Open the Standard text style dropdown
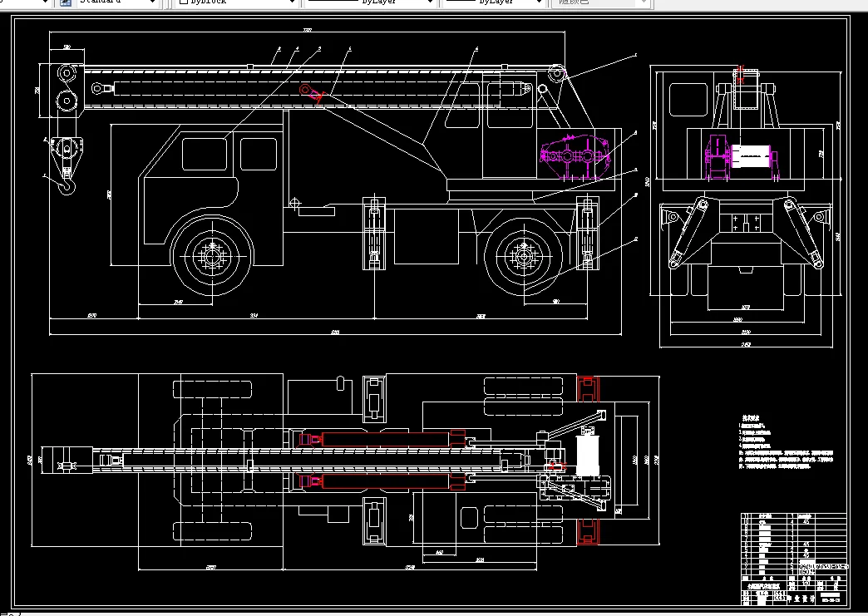 [x=152, y=2]
